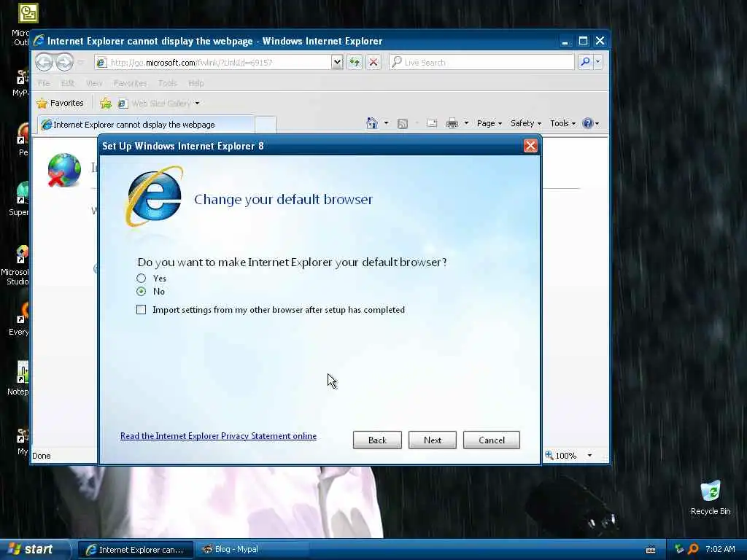Open a new blank tab
This screenshot has width=747, height=560.
click(x=266, y=125)
